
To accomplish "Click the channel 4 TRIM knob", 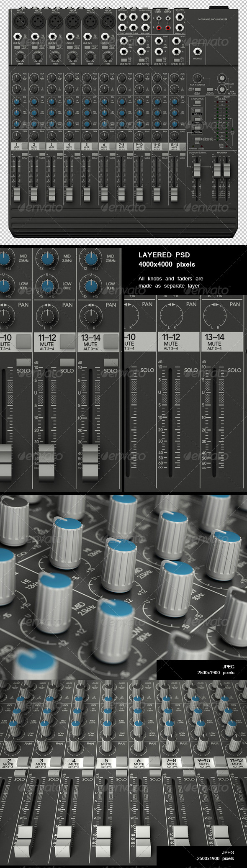I will click(73, 56).
